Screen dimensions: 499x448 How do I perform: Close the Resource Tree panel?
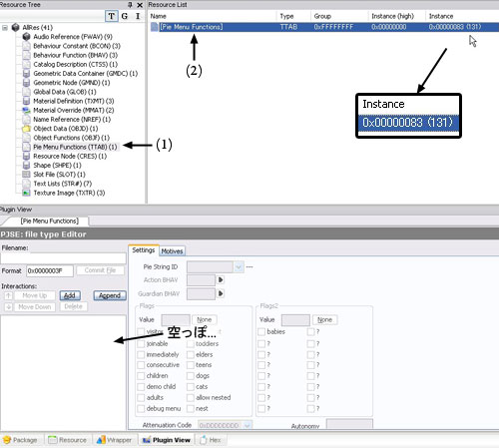[x=140, y=5]
